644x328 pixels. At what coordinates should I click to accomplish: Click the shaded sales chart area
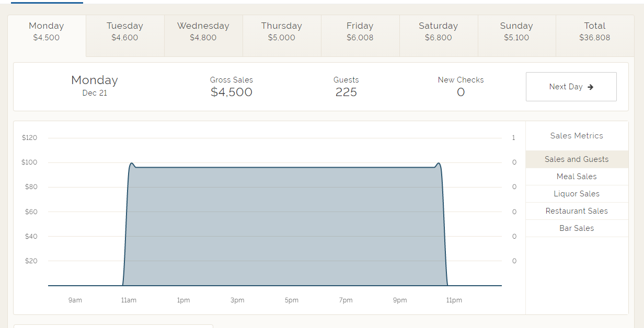pyautogui.click(x=285, y=225)
